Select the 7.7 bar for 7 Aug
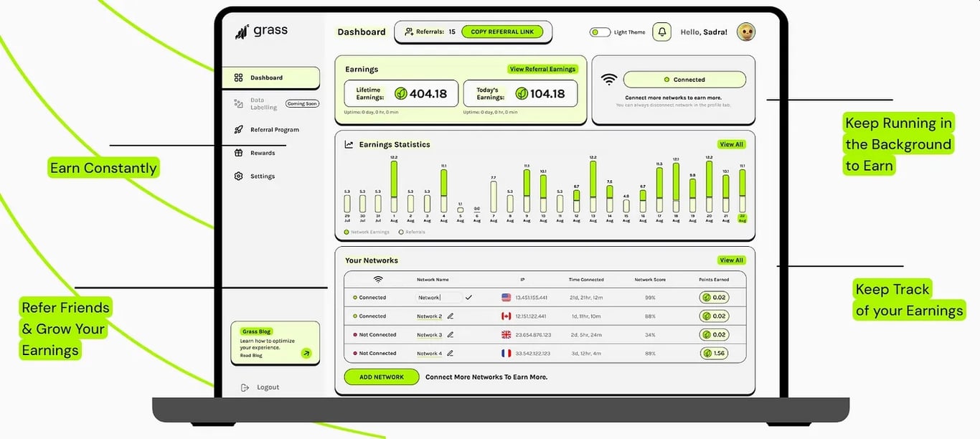The height and width of the screenshot is (439, 980). point(494,197)
